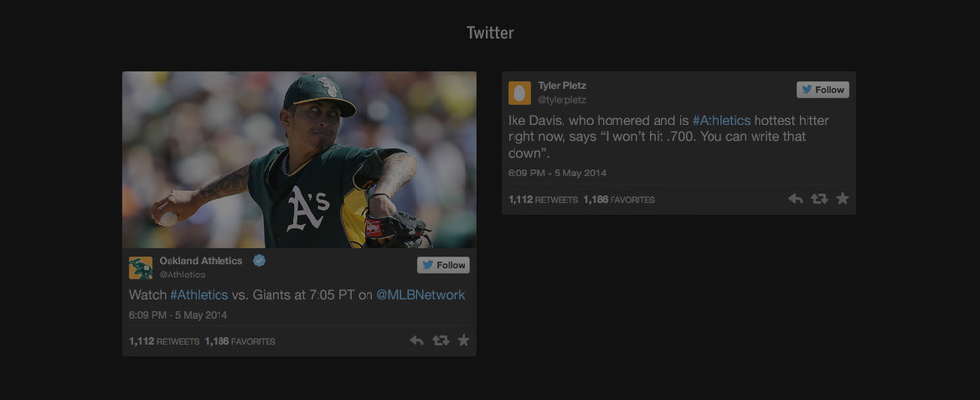Viewport: 980px width, 400px height.
Task: Star Tyler Pletz's tweet as favorite
Action: [x=843, y=198]
